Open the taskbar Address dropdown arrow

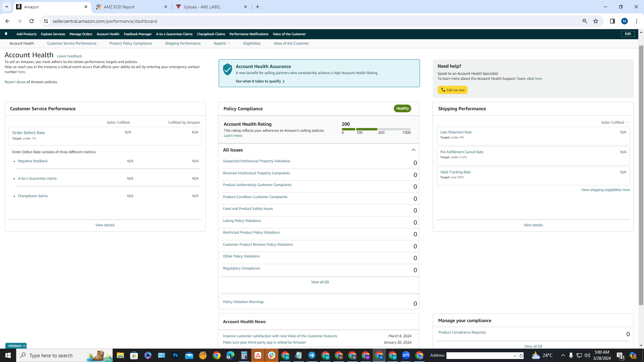coord(515,356)
